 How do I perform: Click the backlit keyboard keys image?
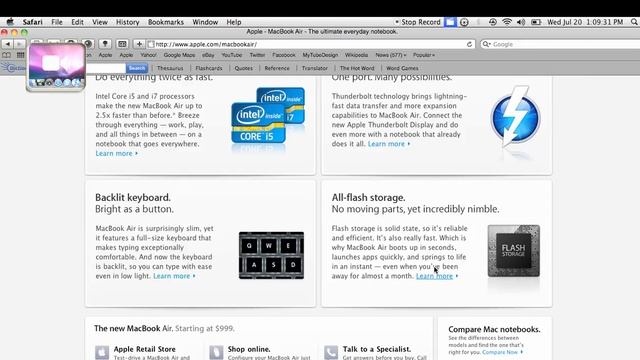(271, 256)
